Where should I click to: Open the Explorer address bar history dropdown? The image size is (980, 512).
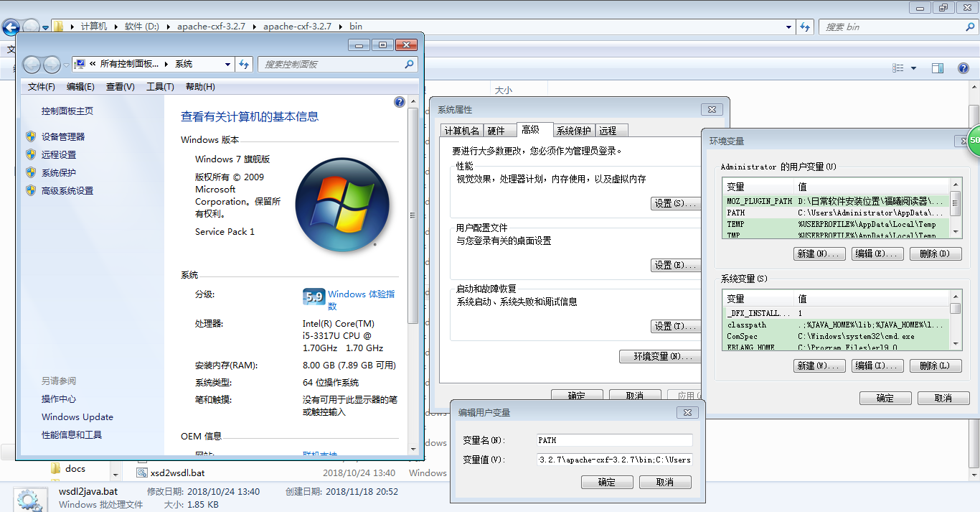click(790, 27)
